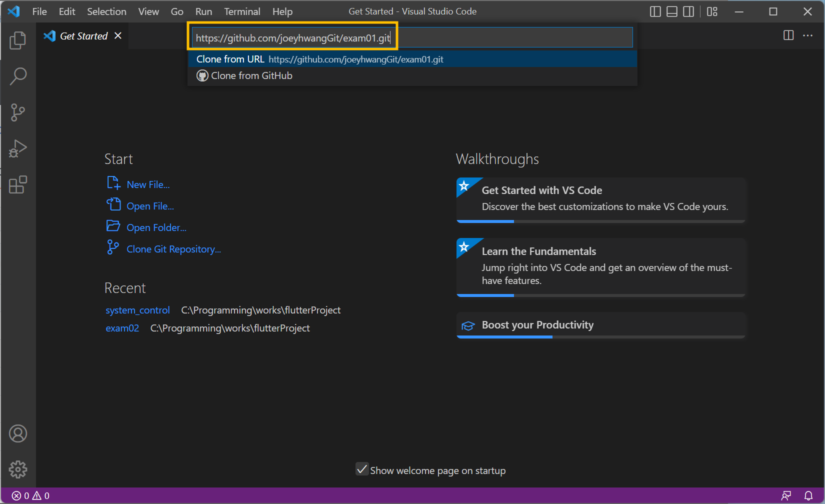Open Get Started with VS Code walkthrough
825x504 pixels.
[x=601, y=200]
